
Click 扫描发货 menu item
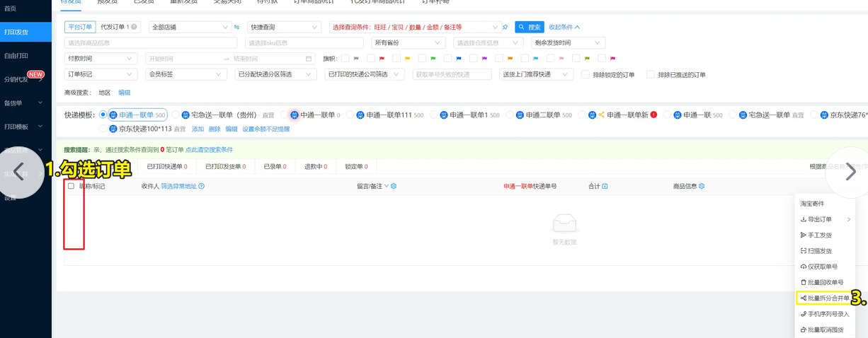pos(824,250)
